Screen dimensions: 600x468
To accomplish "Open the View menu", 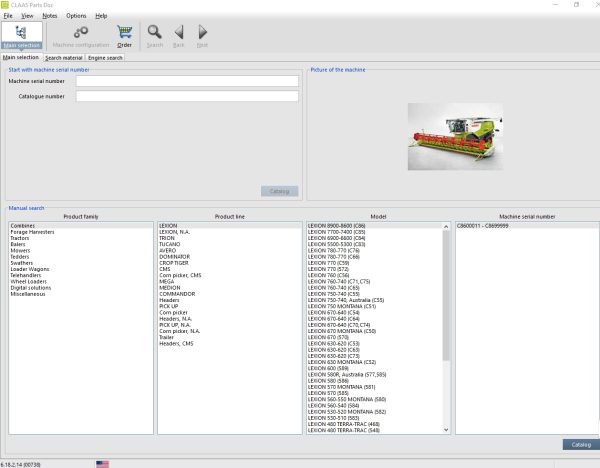I will coord(27,16).
